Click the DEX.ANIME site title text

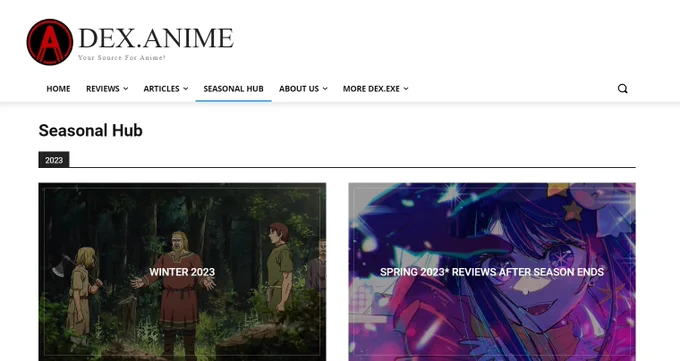coord(156,38)
